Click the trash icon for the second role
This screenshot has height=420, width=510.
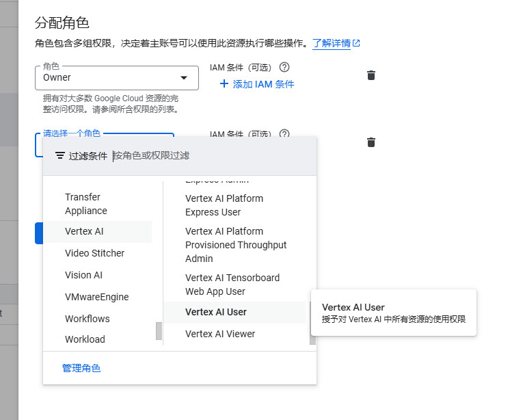(371, 142)
